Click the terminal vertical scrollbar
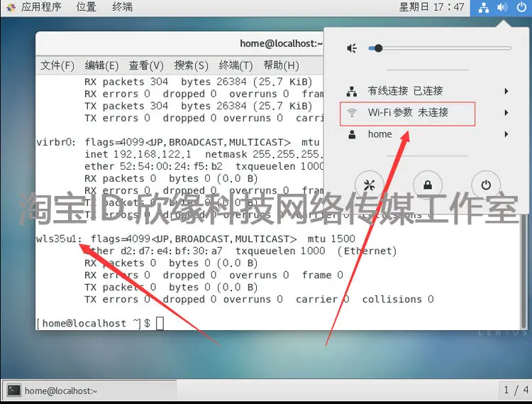 pyautogui.click(x=524, y=272)
